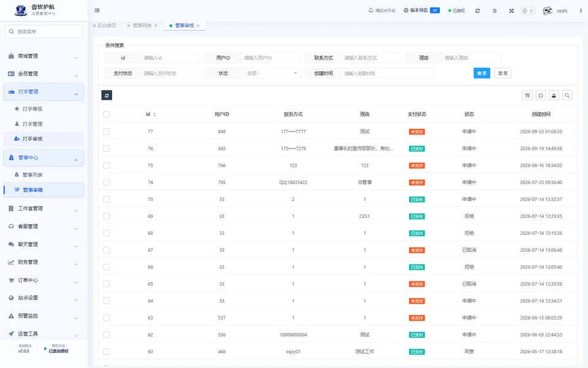Toggle the dark mode switch

pyautogui.click(x=527, y=11)
